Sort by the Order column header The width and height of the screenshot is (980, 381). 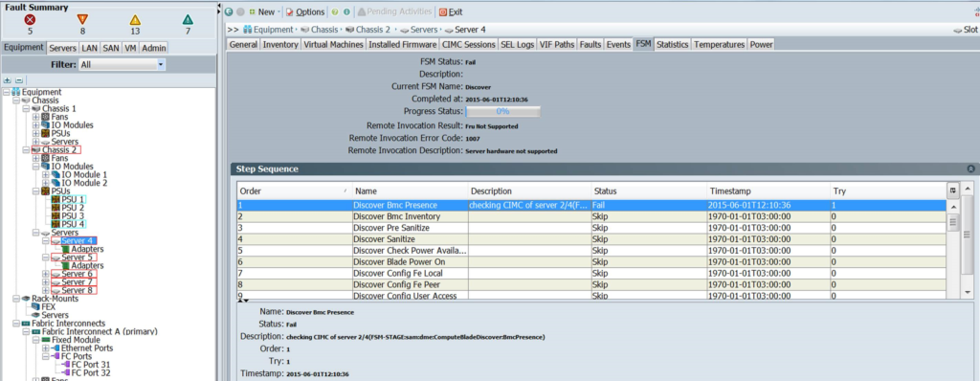[294, 190]
